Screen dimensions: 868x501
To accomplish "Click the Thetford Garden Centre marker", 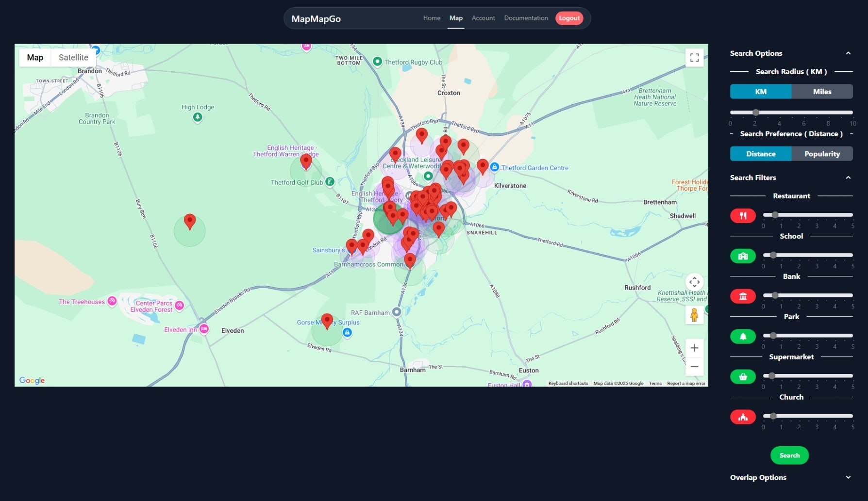I will point(494,167).
